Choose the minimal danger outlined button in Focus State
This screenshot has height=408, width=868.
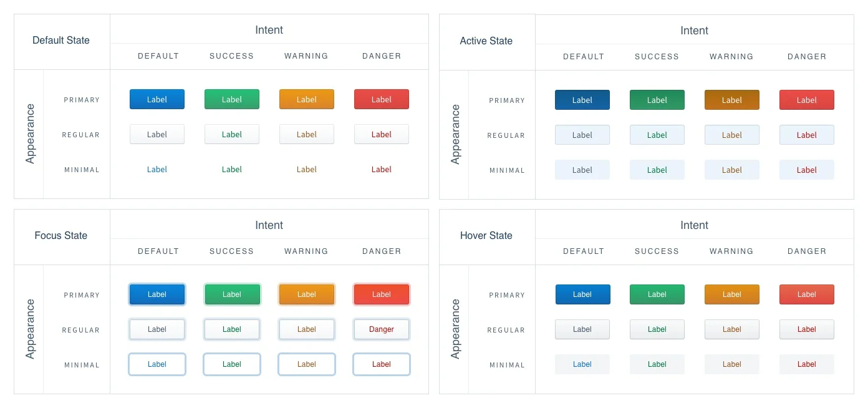tap(382, 364)
